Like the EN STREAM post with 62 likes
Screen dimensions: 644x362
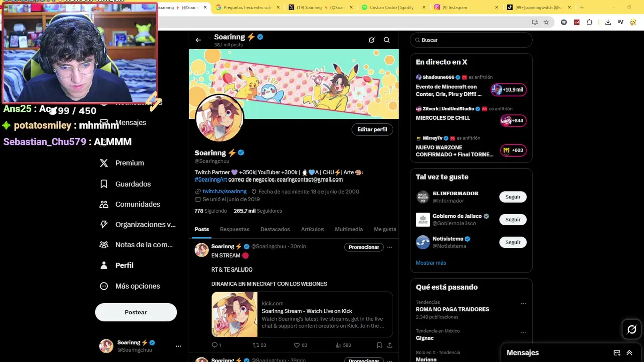(x=297, y=345)
